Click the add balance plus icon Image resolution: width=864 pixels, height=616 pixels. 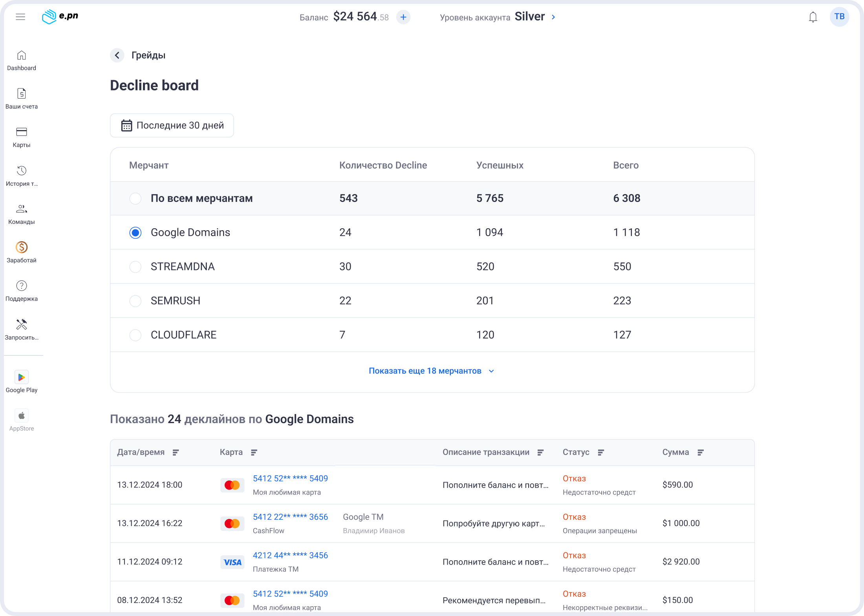[x=403, y=17]
